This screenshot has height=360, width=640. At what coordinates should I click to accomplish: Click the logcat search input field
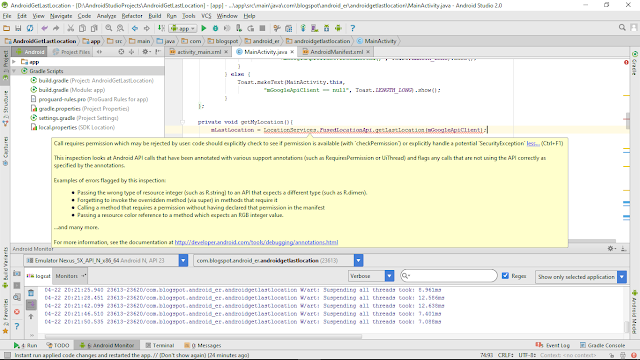pyautogui.click(x=449, y=276)
